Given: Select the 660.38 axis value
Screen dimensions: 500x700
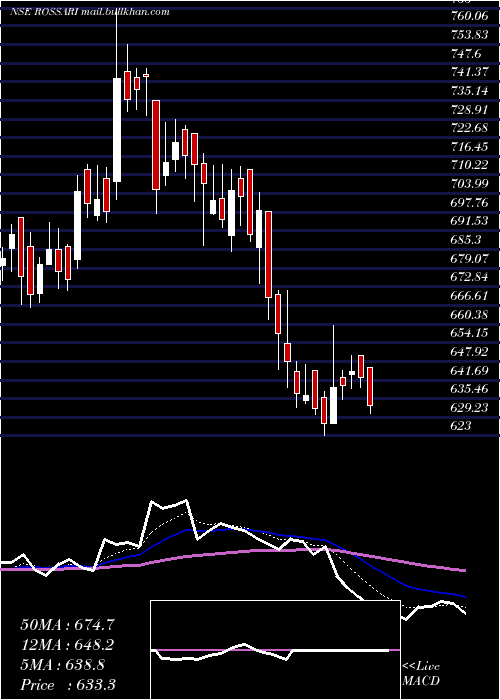Looking at the screenshot, I should tap(469, 314).
